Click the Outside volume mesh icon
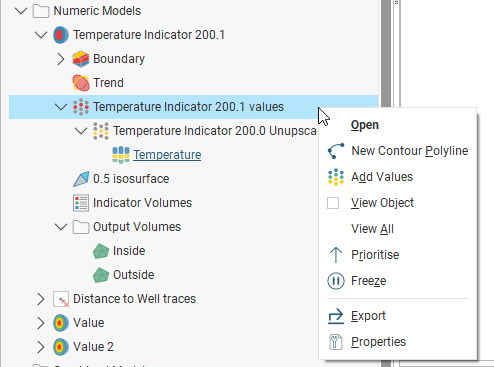Screen dimensions: 494x367 click(101, 275)
